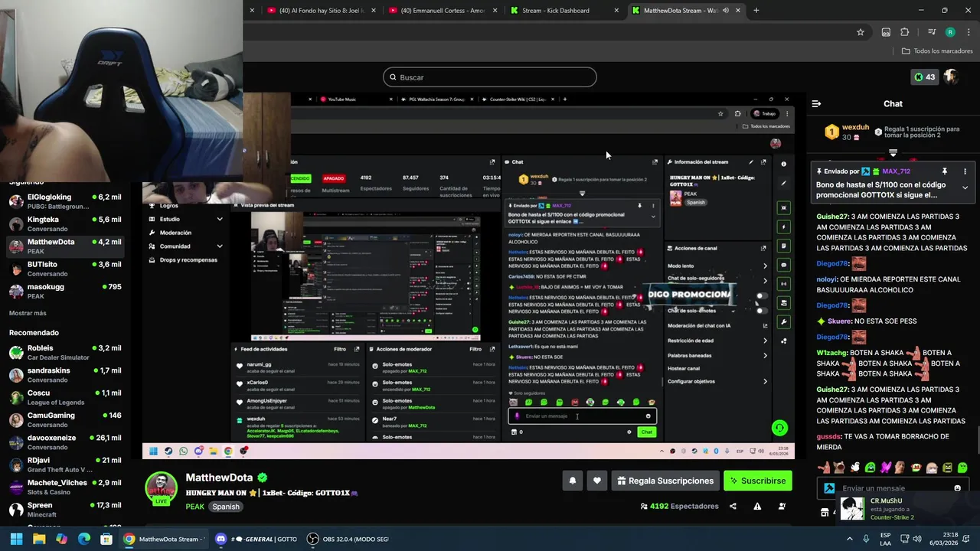Screen dimensions: 980x551
Task: Open the Chrome extensions puzzle icon
Action: 905,32
